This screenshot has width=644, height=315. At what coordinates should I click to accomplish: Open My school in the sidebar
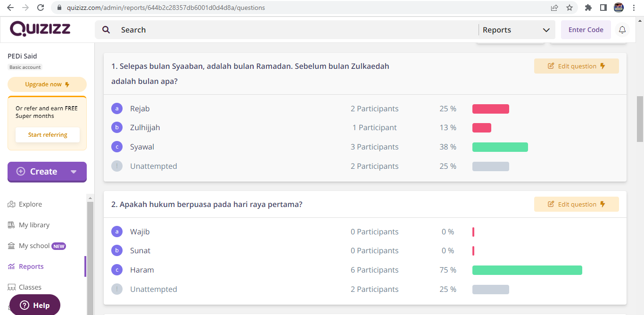34,246
